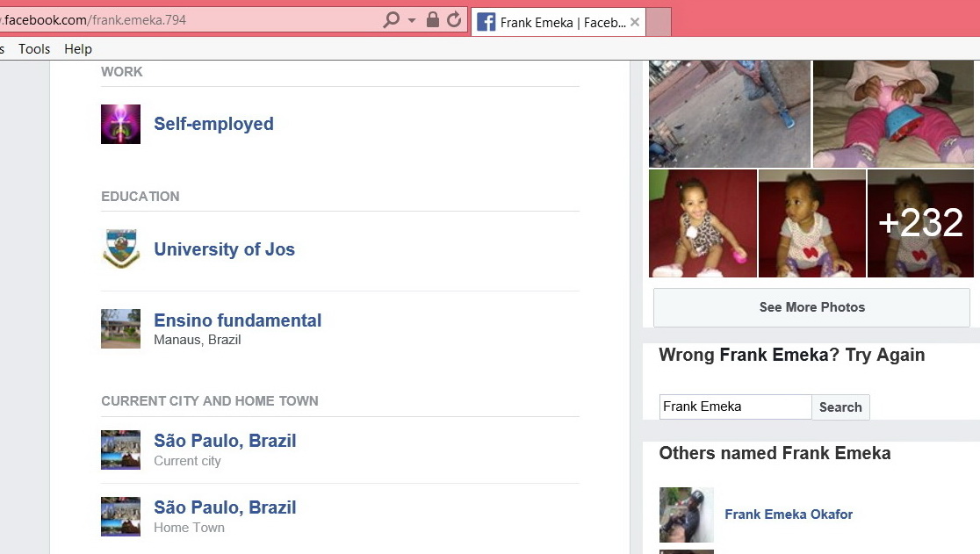The image size is (980, 554).
Task: Click the security lock icon in address bar
Action: pyautogui.click(x=432, y=19)
